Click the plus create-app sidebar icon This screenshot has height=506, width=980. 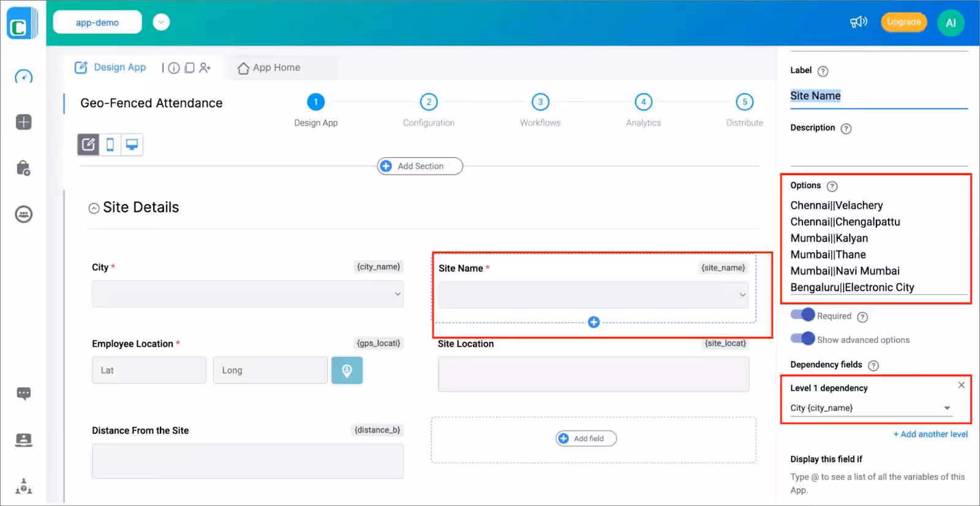(x=23, y=122)
